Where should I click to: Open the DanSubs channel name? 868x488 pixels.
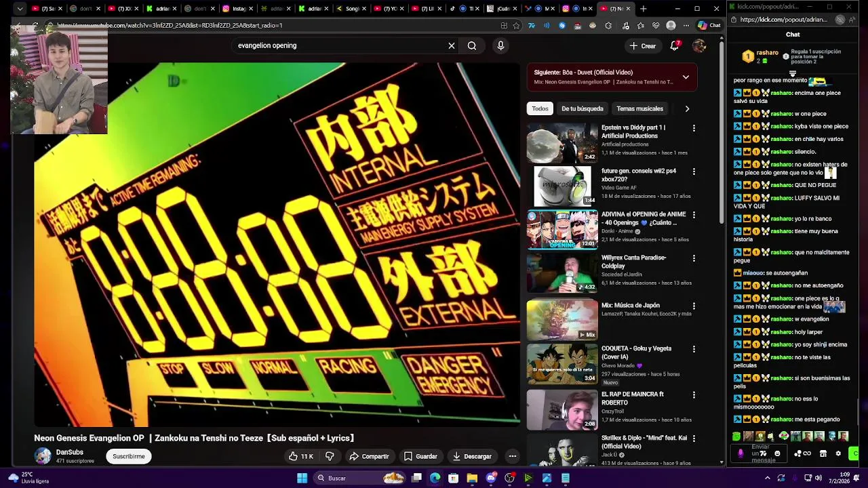[x=70, y=452]
